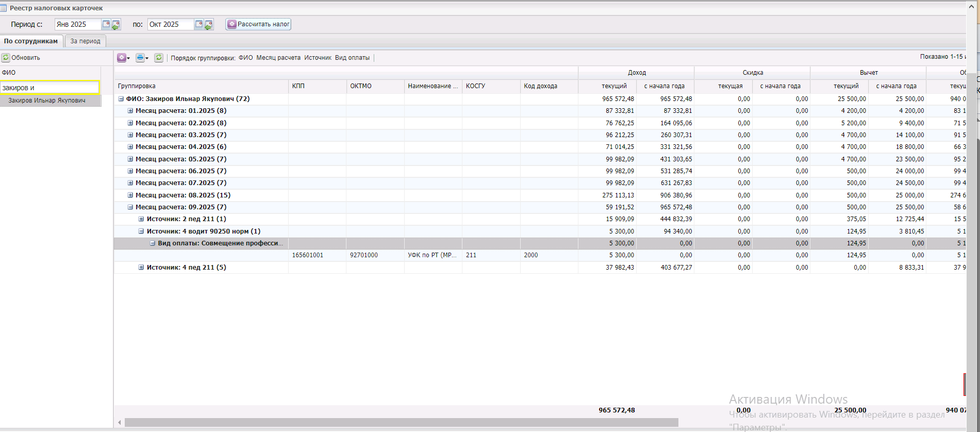Click Вычет текущий column header
Screen dimensions: 980x432
pos(839,86)
